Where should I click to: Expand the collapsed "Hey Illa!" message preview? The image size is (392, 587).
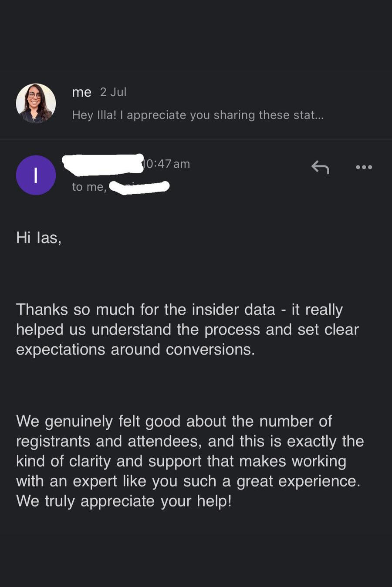[198, 115]
